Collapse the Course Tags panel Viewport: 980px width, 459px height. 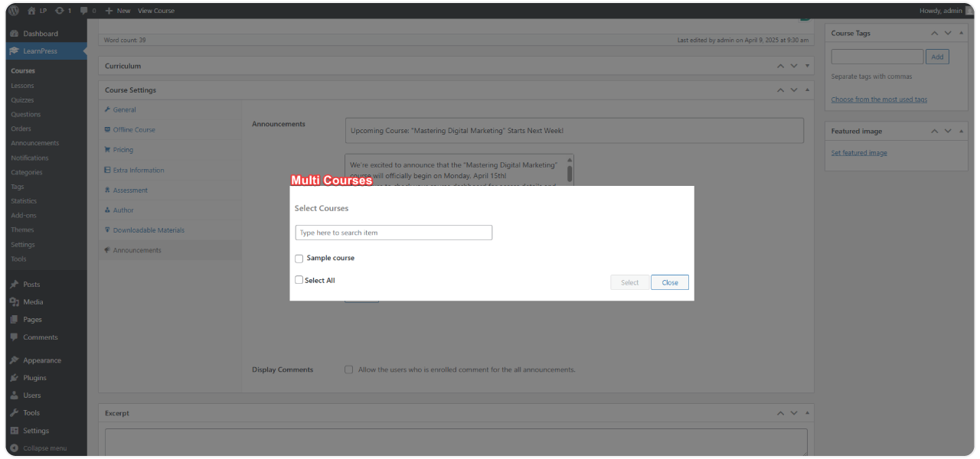(x=960, y=33)
